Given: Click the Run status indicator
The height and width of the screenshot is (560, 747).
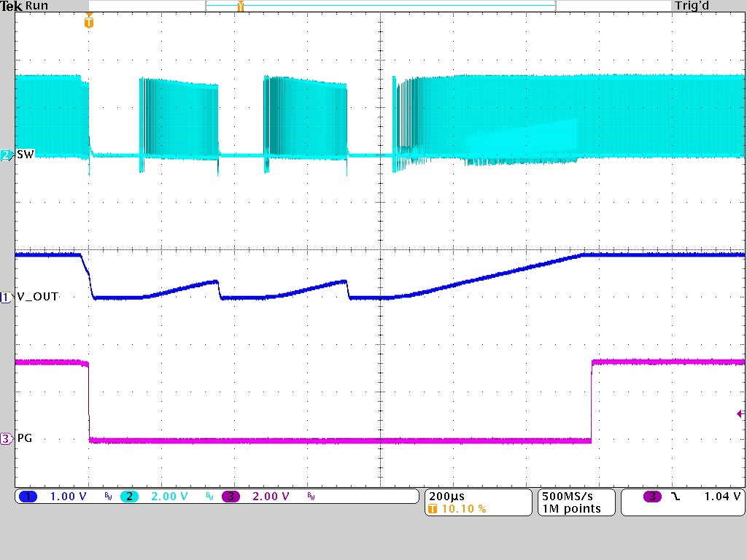Looking at the screenshot, I should (x=36, y=5).
